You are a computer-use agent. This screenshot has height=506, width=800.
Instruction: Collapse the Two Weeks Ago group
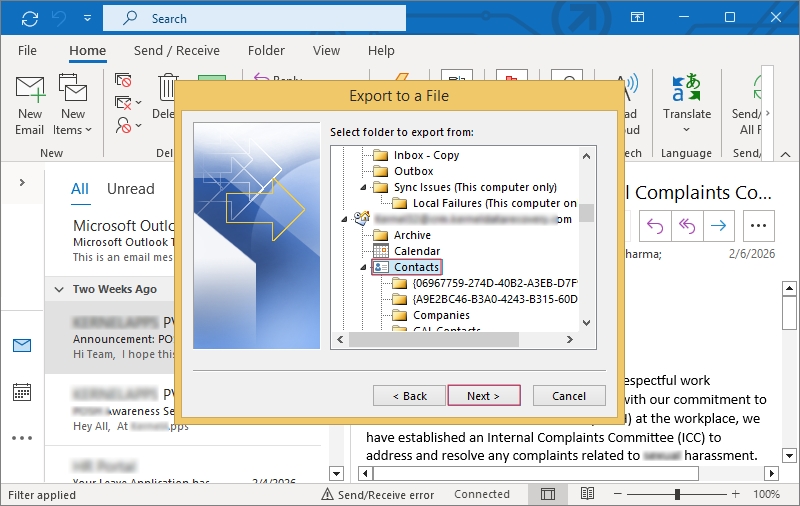click(59, 290)
